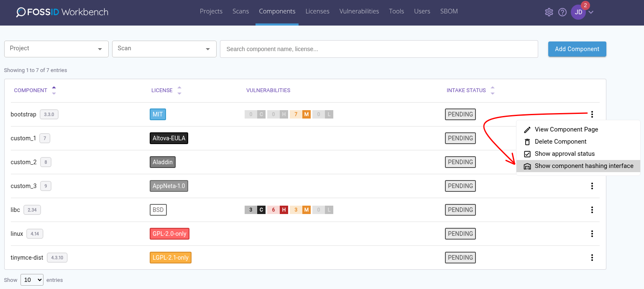Choose Show approval status menu entry
644x289 pixels.
click(578, 154)
